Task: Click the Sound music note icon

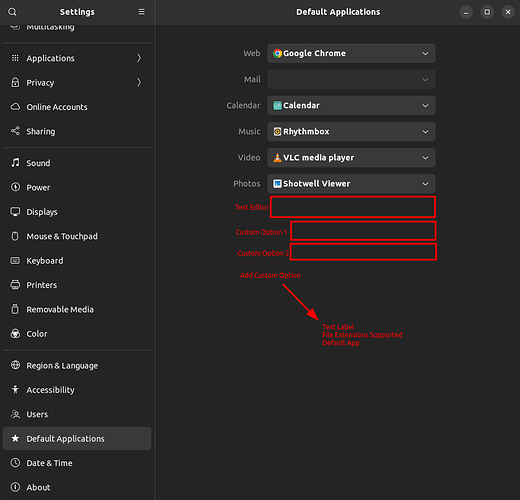Action: [x=15, y=163]
